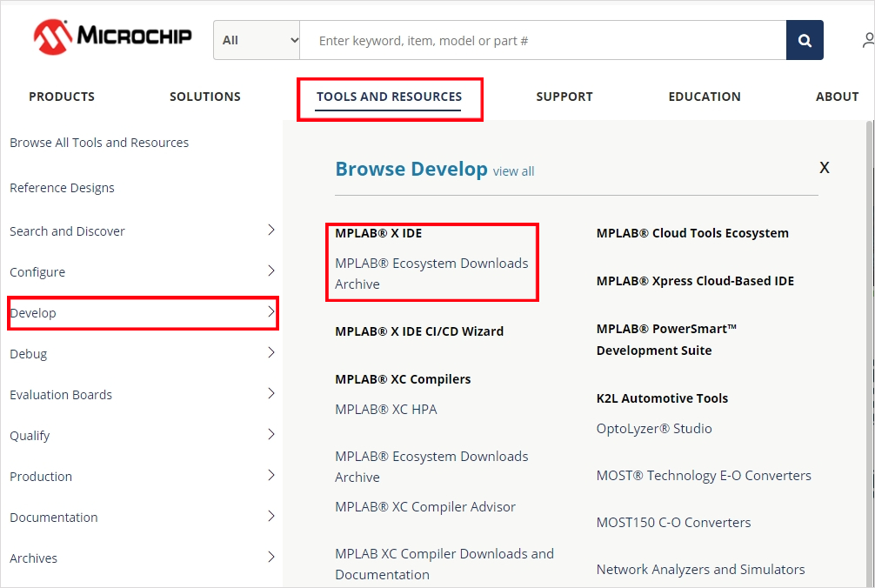
Task: Open MPLAB XC Compiler Downloads and Documentation
Action: point(444,564)
